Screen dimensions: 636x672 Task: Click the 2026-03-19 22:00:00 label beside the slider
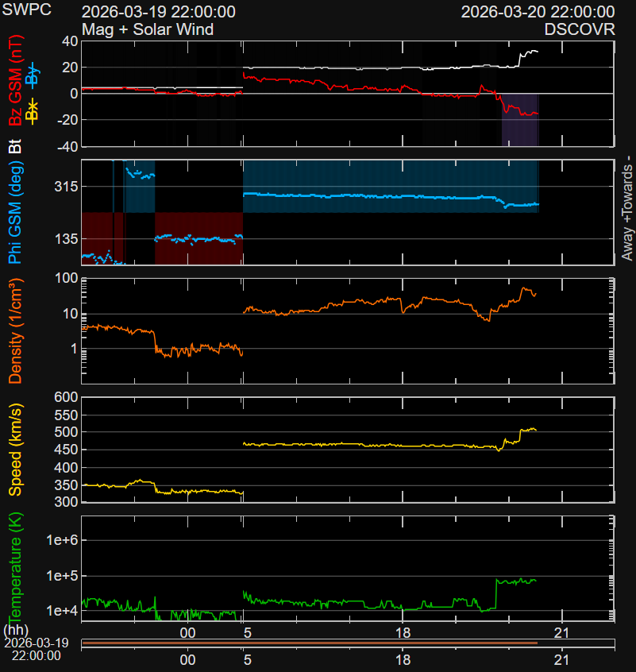pos(37,649)
